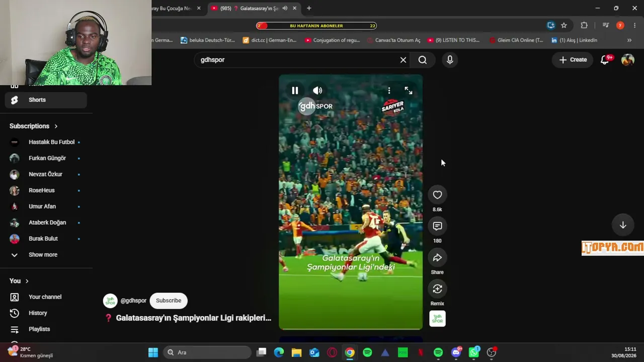
Task: Open the beluka Deutsch-Tür bookmark
Action: (208, 40)
